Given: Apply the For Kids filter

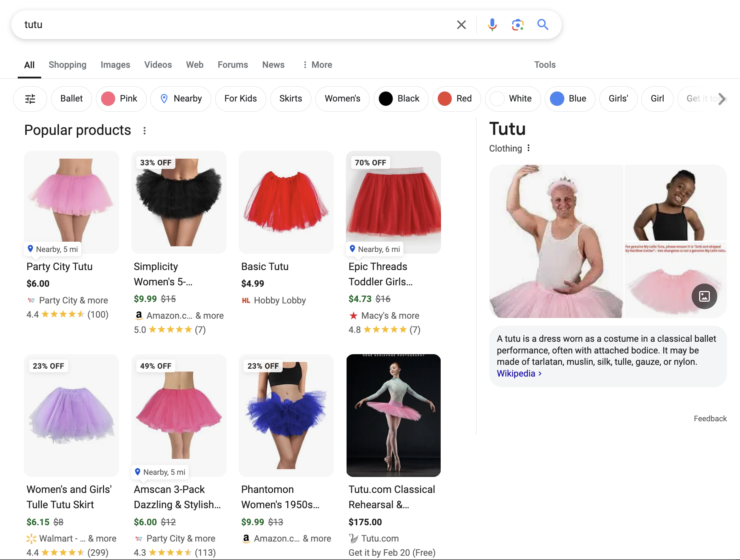Looking at the screenshot, I should pos(240,99).
